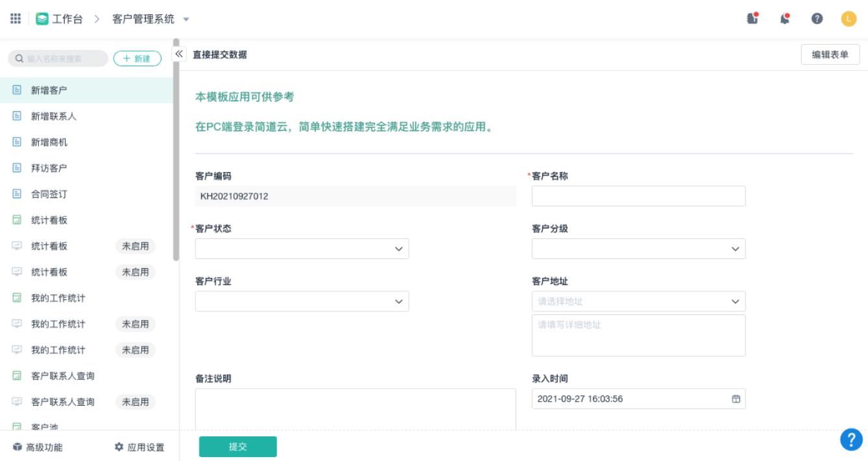868x461 pixels.
Task: Click the 新建 button in sidebar
Action: [137, 58]
